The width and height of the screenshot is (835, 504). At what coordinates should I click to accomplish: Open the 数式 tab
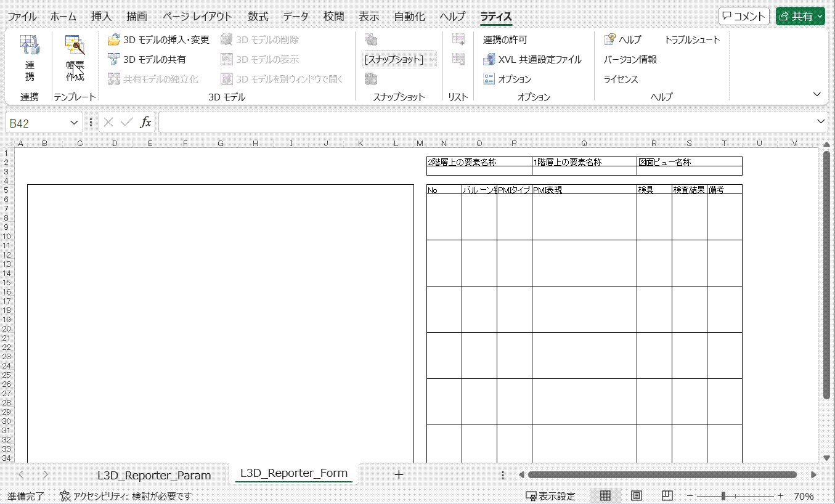point(258,17)
